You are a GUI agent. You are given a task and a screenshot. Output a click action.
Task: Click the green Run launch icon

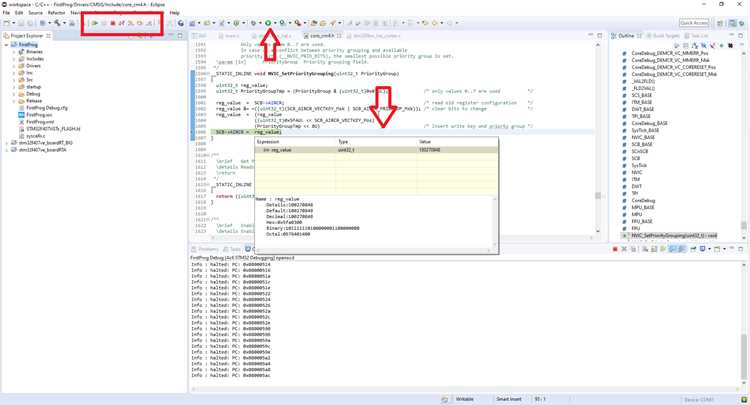[268, 22]
